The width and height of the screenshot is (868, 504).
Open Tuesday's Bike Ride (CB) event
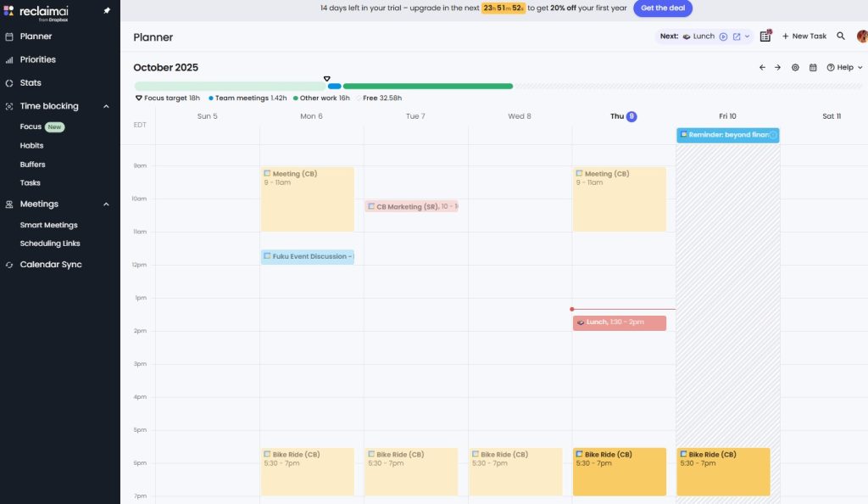click(x=411, y=471)
